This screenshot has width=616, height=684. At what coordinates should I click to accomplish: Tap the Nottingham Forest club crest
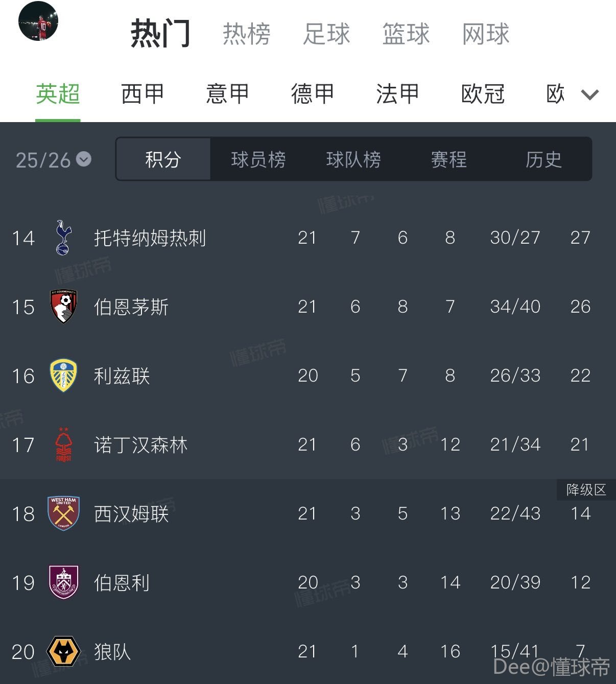pyautogui.click(x=63, y=444)
